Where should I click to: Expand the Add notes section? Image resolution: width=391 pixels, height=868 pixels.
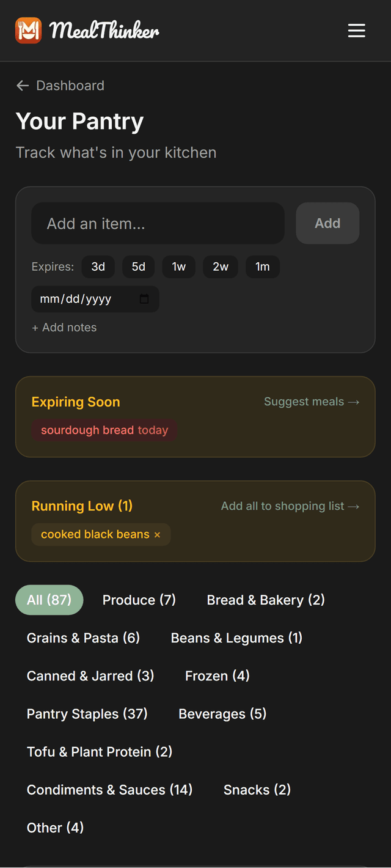[x=64, y=328]
